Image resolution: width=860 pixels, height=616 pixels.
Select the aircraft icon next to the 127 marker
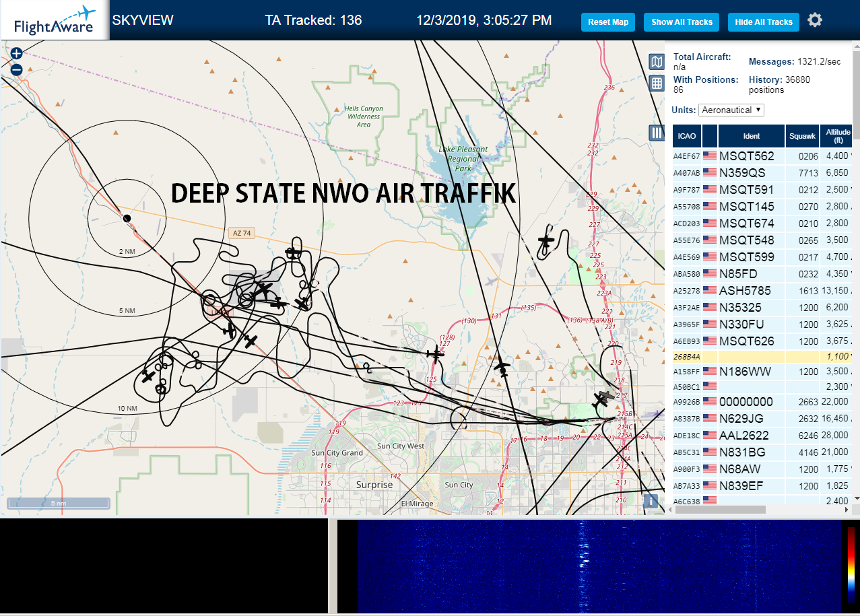[436, 353]
